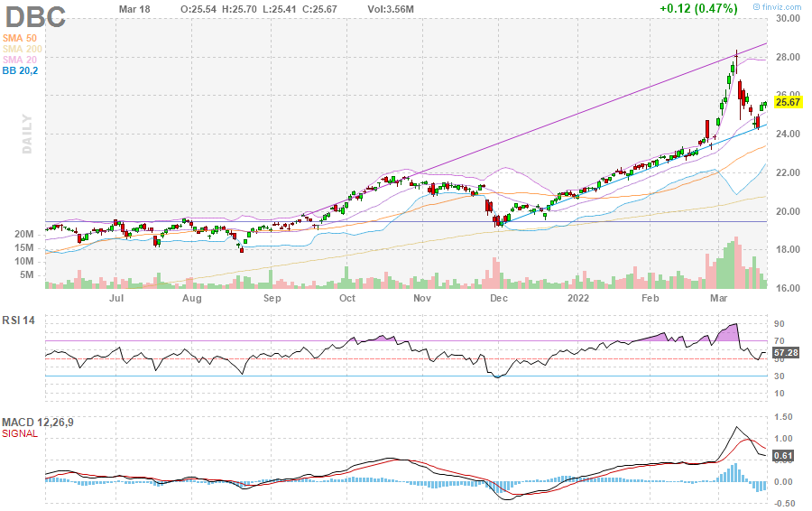Click the C:25.67 close value
This screenshot has height=511, width=812.
tap(318, 9)
